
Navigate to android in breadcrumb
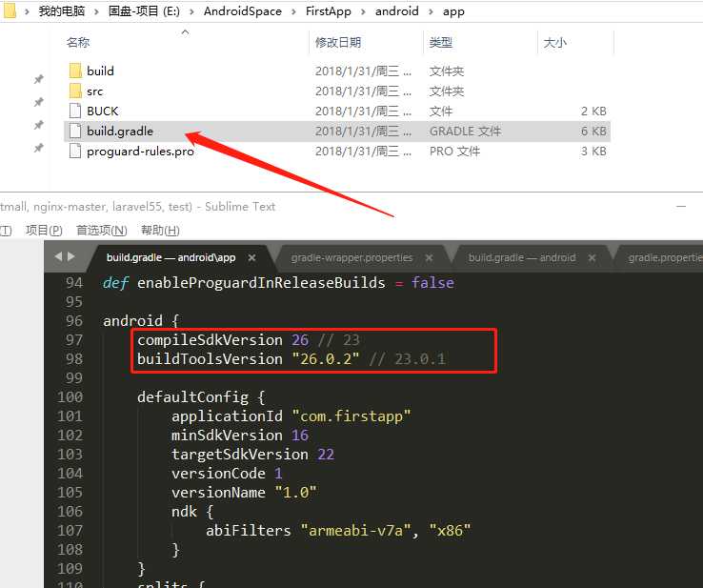coord(397,11)
